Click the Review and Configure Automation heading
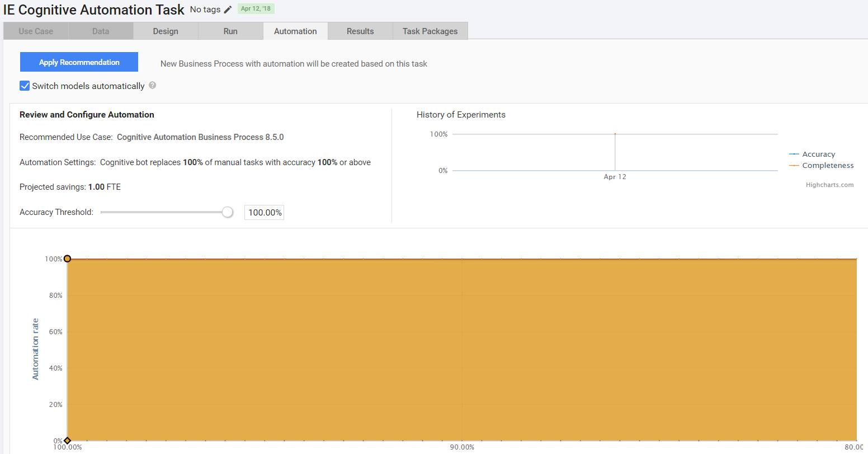The image size is (868, 454). pos(87,115)
